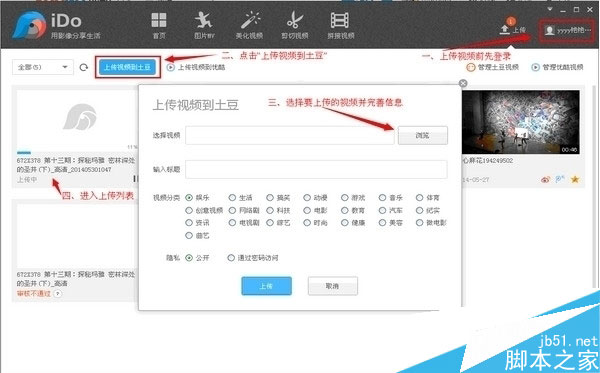600x373 pixels.
Task: Open 管理优酷视频 link
Action: 557,67
